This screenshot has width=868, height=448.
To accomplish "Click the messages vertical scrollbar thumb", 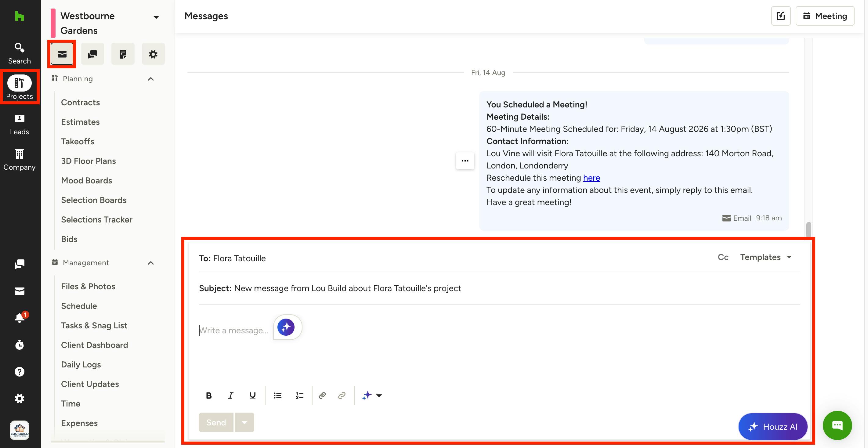I will [808, 229].
